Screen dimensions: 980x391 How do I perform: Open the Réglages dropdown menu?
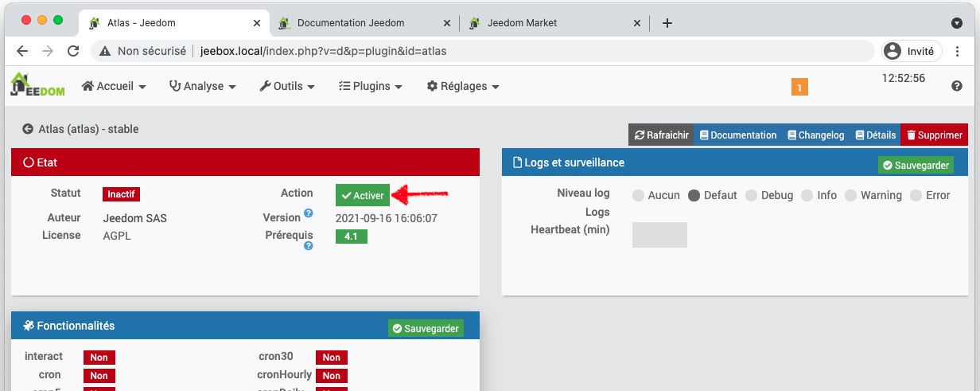click(x=463, y=86)
